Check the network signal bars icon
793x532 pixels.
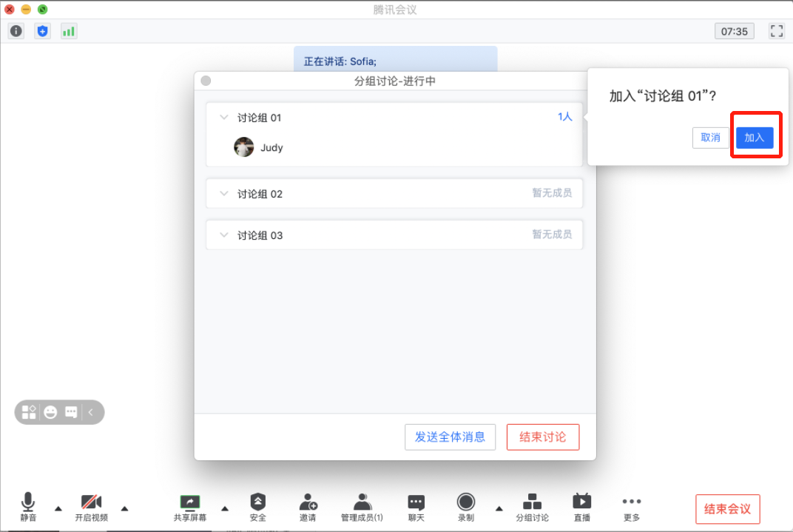tap(69, 31)
